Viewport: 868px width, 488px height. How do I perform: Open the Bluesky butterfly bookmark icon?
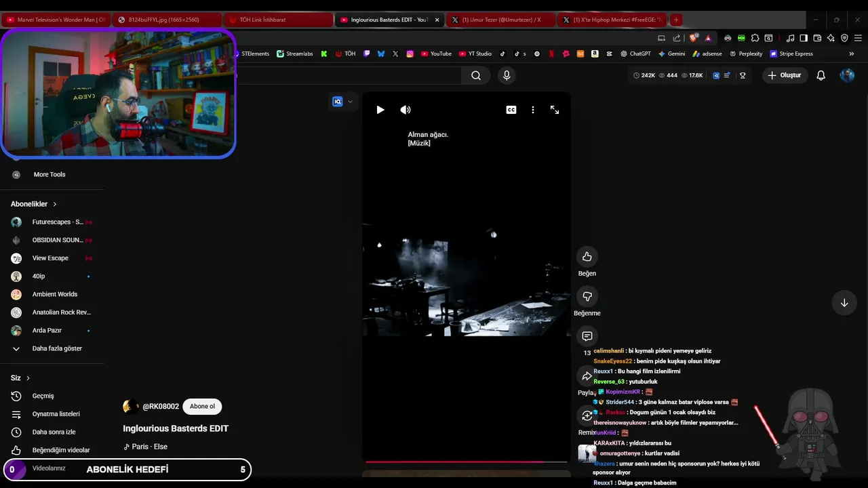(381, 54)
